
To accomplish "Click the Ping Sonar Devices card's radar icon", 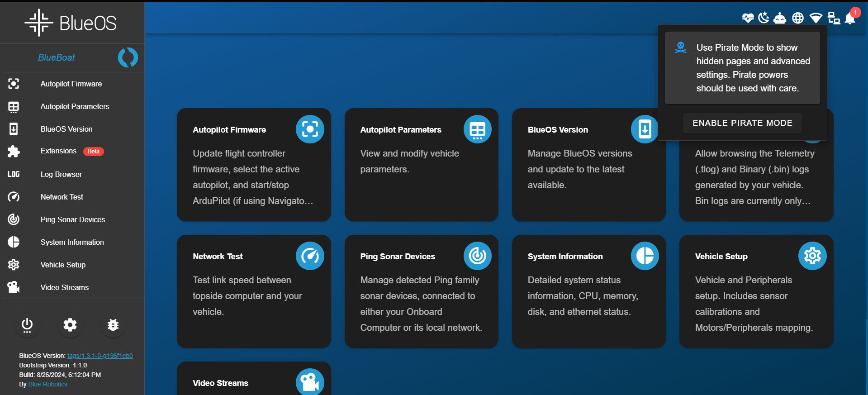I will (x=478, y=256).
